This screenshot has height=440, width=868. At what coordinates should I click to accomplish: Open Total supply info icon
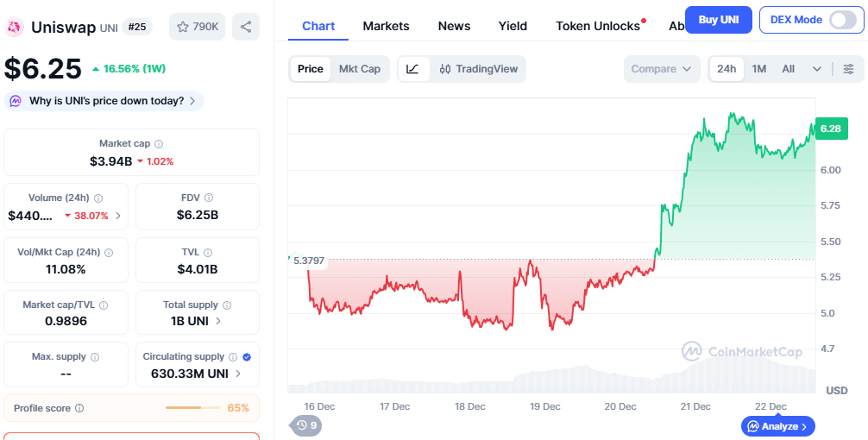[x=227, y=305]
